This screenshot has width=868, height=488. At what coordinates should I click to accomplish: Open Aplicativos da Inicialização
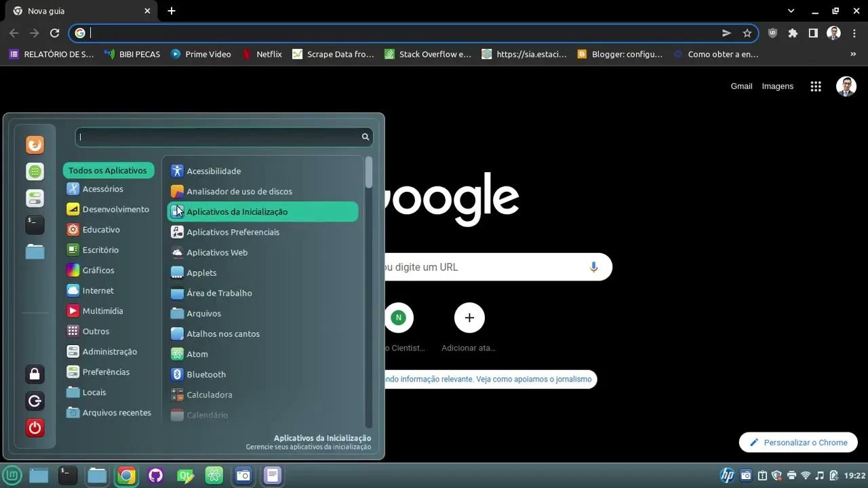pos(237,211)
